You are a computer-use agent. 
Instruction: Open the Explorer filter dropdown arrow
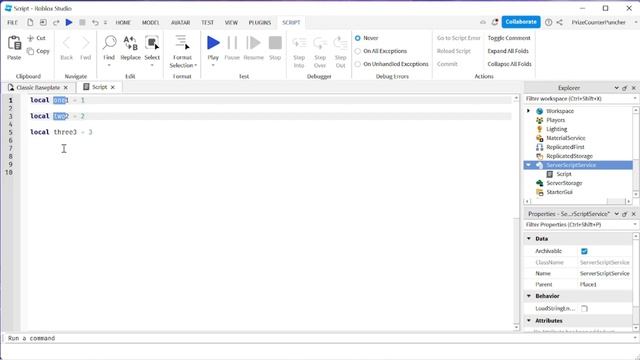(x=635, y=99)
